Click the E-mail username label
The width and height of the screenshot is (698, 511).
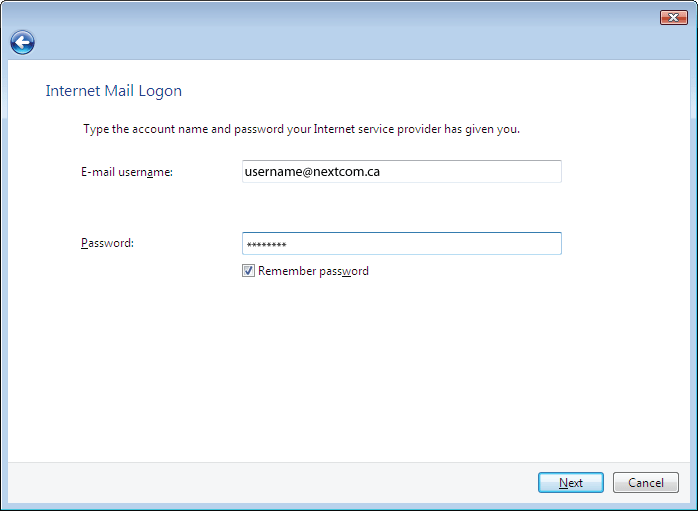click(127, 172)
